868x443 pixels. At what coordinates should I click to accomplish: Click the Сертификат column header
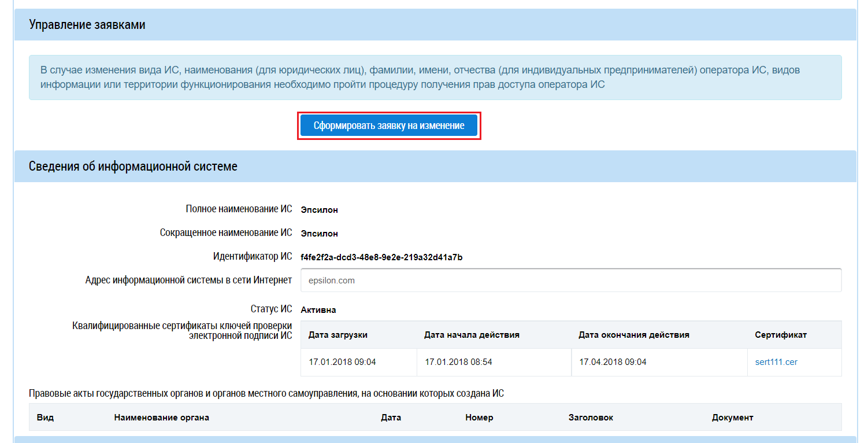781,335
